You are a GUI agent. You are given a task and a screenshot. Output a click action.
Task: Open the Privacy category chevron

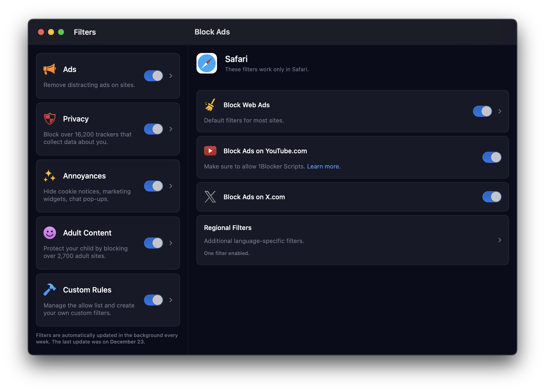click(x=171, y=129)
